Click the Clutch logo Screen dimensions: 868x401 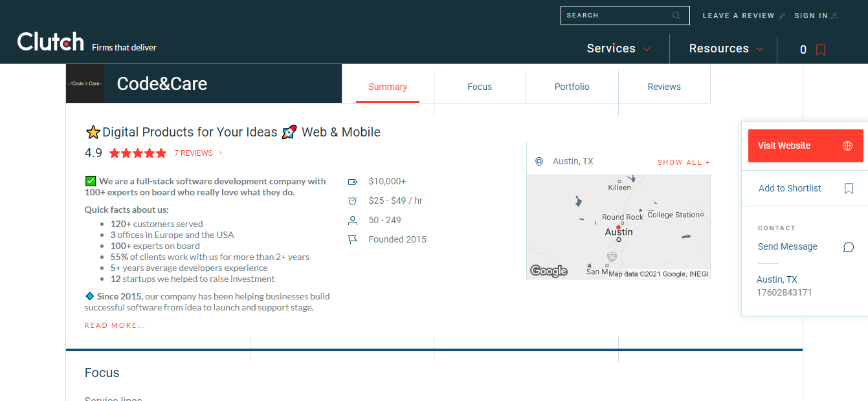pyautogui.click(x=50, y=42)
